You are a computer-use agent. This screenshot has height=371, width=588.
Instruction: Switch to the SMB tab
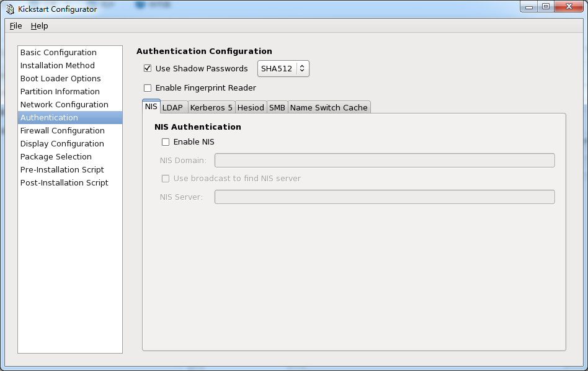[277, 108]
